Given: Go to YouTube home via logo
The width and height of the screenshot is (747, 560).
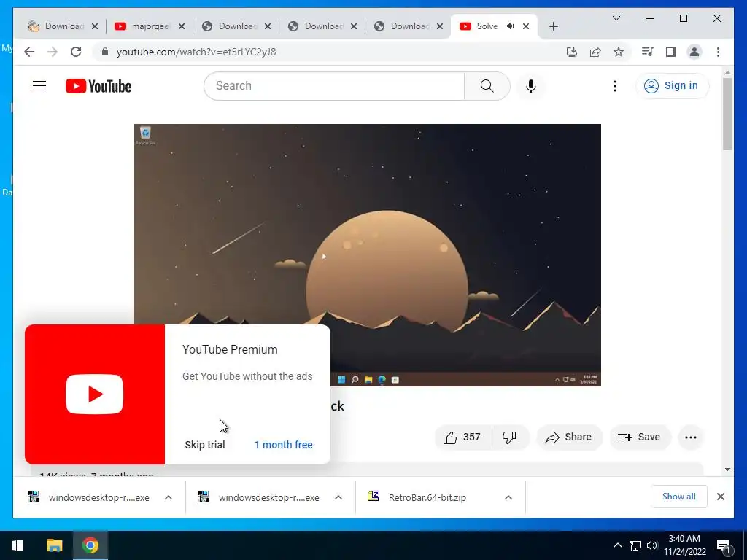Looking at the screenshot, I should click(98, 86).
